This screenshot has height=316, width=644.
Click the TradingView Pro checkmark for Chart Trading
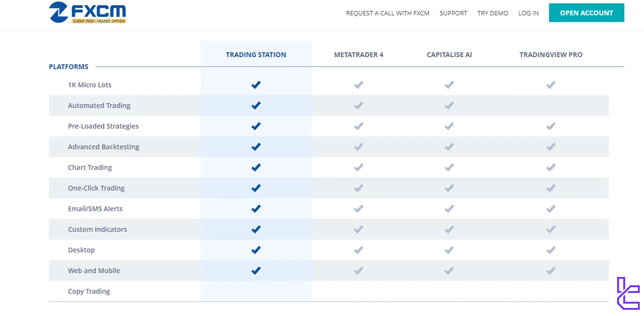click(551, 167)
